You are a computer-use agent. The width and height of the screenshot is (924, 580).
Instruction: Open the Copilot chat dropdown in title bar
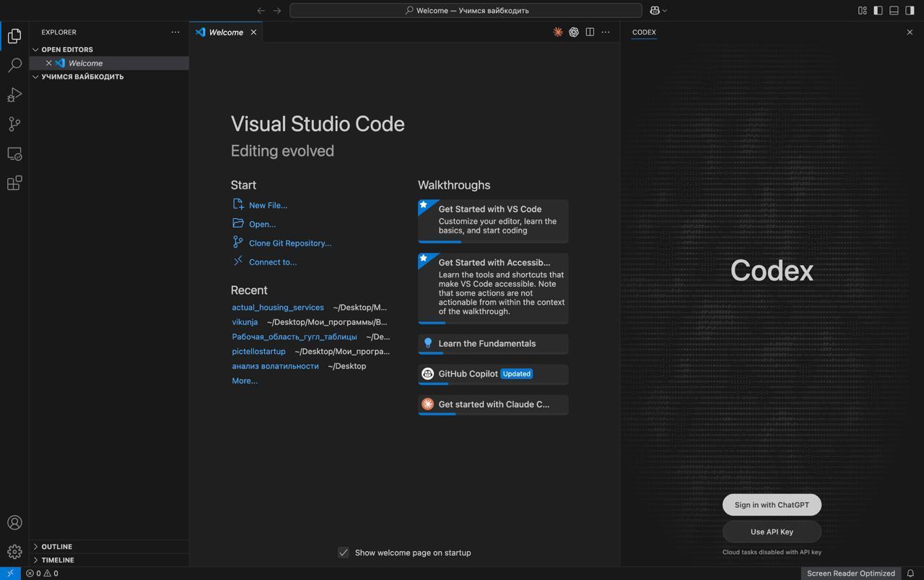(658, 10)
